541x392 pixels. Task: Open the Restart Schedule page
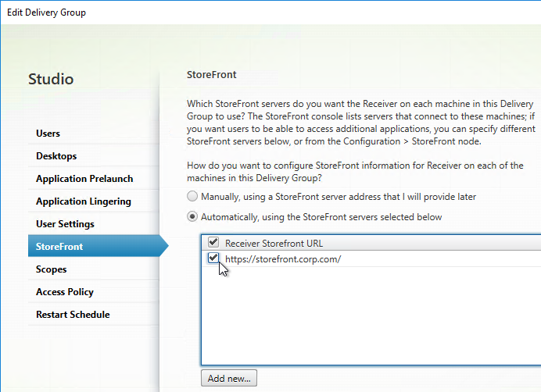tap(94, 315)
